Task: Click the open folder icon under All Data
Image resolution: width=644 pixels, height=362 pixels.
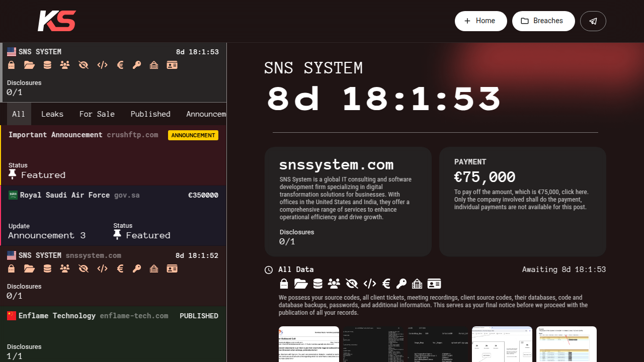Action: [300, 284]
